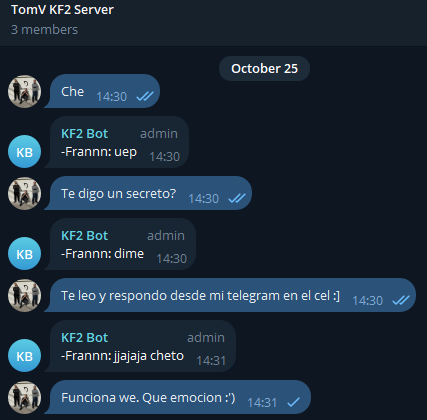Click KB avatar next to uep message

24,151
